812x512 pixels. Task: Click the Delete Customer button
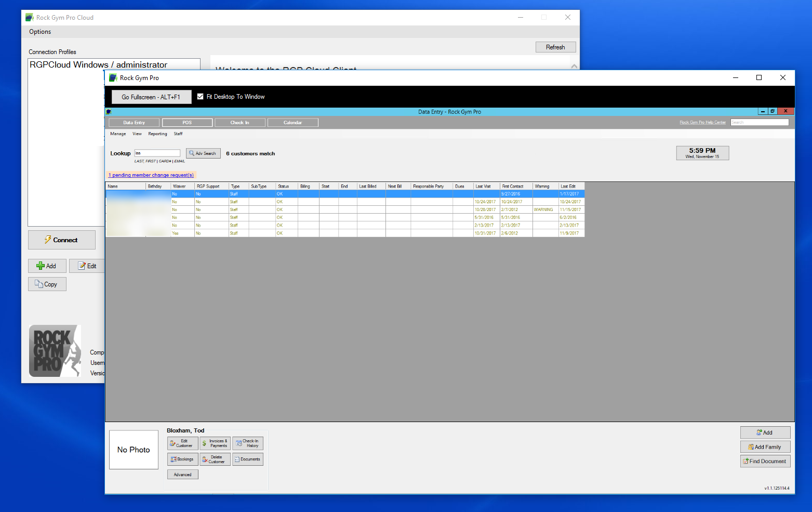215,460
